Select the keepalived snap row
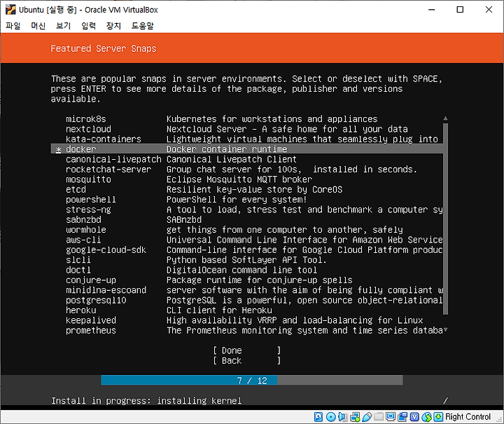504x424 pixels. 247,320
